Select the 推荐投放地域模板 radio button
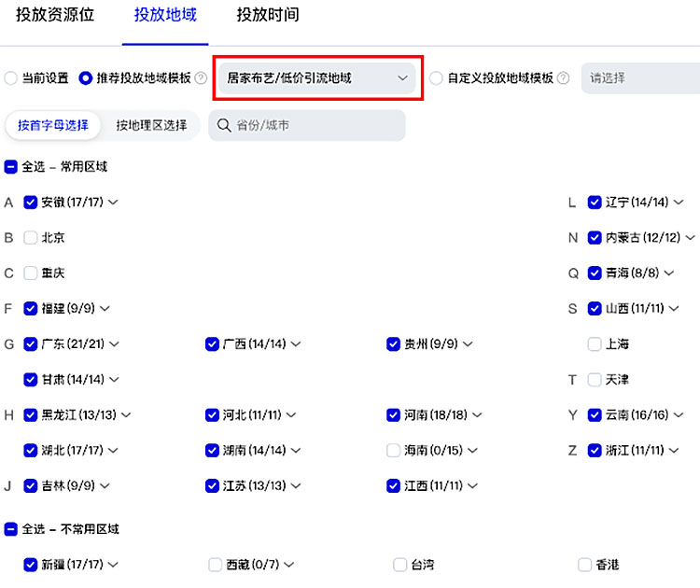 85,78
